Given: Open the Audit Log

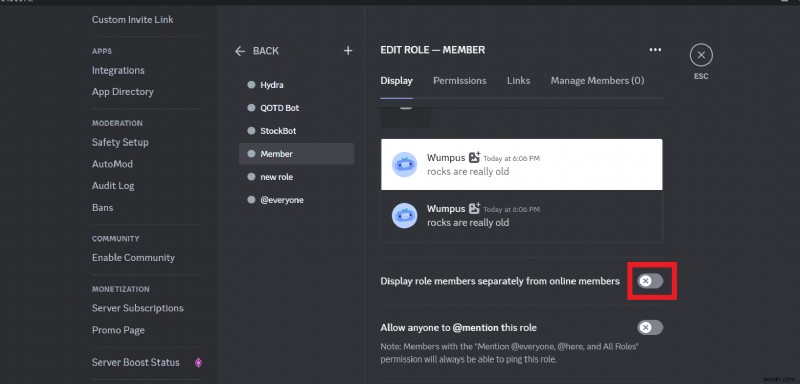Looking at the screenshot, I should [113, 186].
